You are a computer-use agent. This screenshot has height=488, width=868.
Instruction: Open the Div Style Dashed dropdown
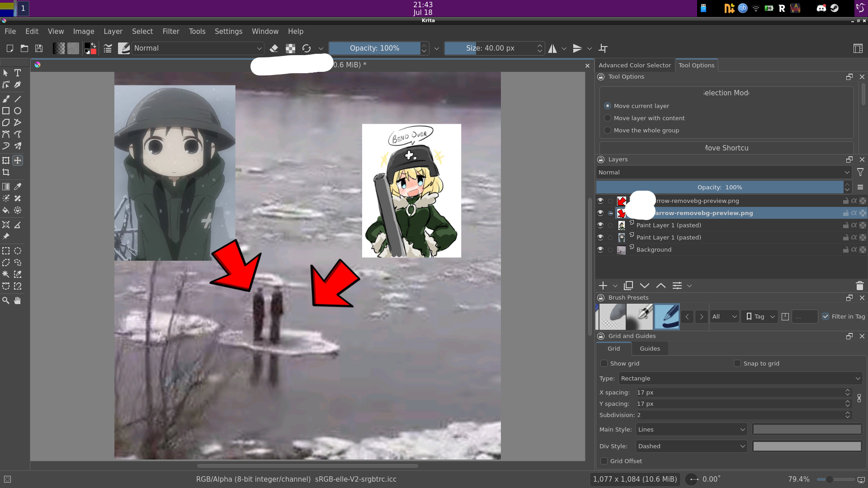(691, 446)
